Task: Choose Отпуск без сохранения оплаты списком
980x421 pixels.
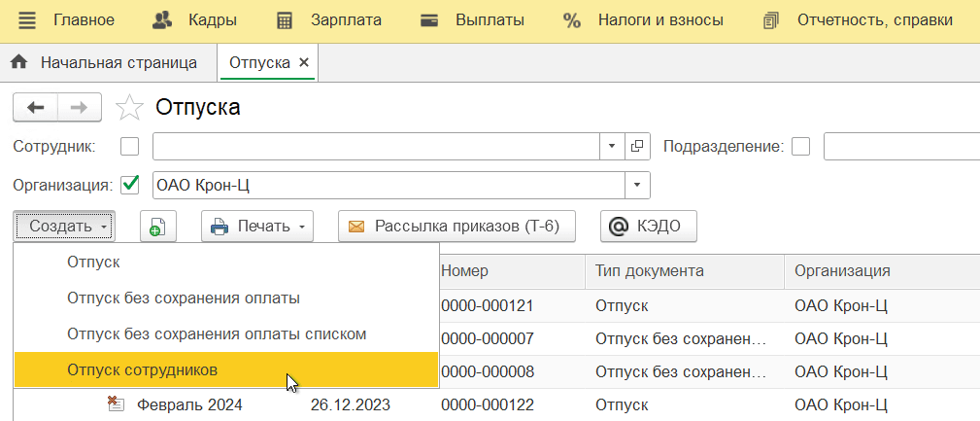Action: coord(225,334)
